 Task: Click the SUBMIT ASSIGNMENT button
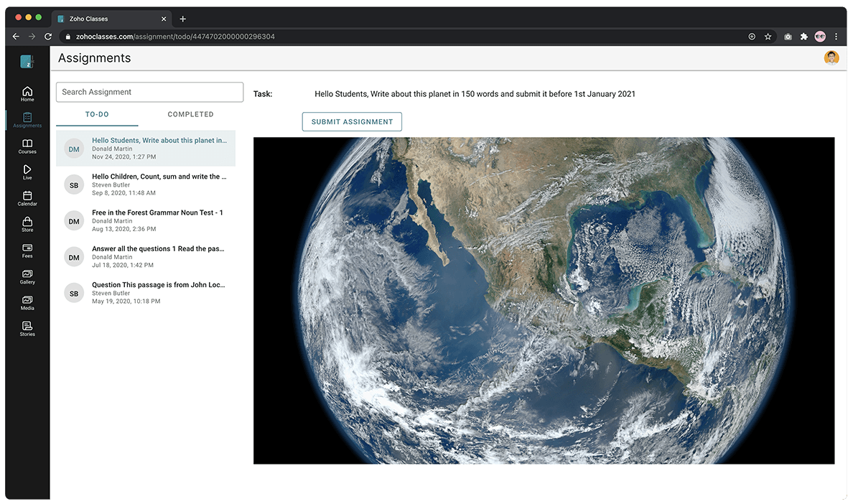(x=352, y=121)
